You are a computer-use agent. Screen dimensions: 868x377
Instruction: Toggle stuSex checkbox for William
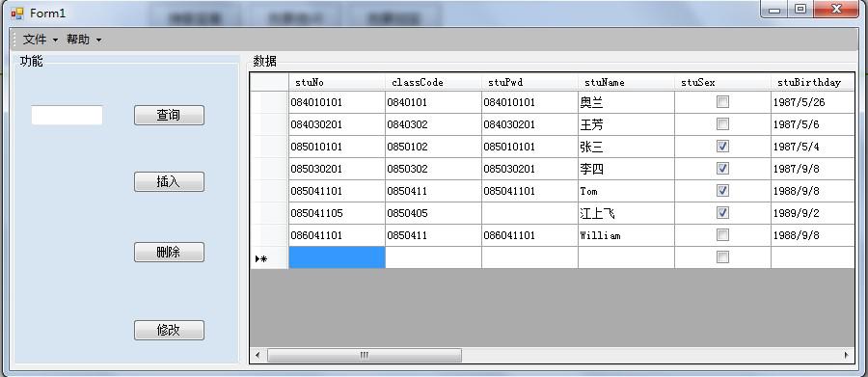(722, 234)
